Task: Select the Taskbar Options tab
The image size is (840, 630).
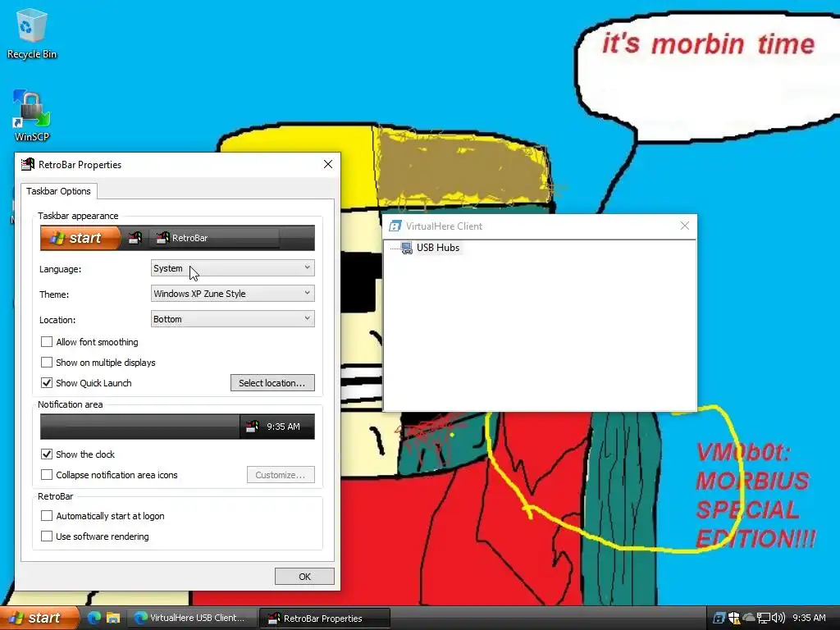Action: (x=59, y=191)
